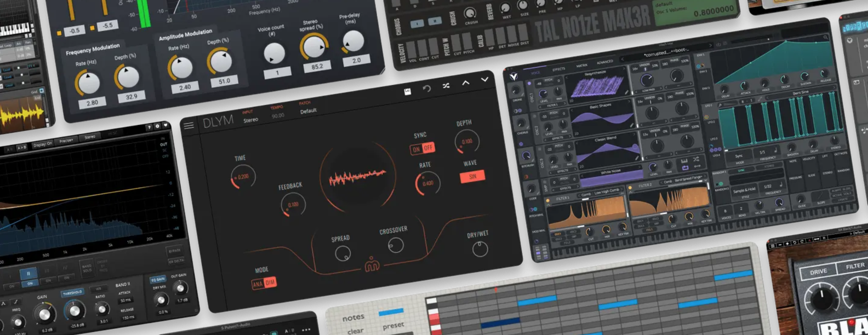Open settings gear in the EQ plugin
This screenshot has width=868, height=335.
pyautogui.click(x=157, y=126)
